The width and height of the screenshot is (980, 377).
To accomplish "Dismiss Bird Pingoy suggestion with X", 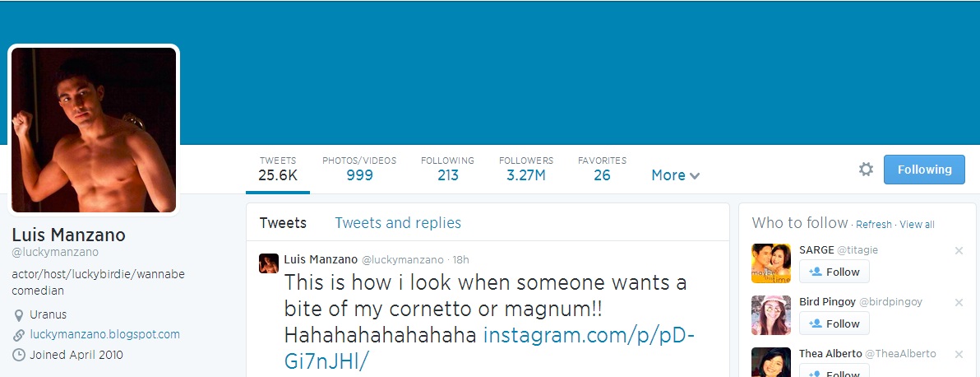I will 959,302.
